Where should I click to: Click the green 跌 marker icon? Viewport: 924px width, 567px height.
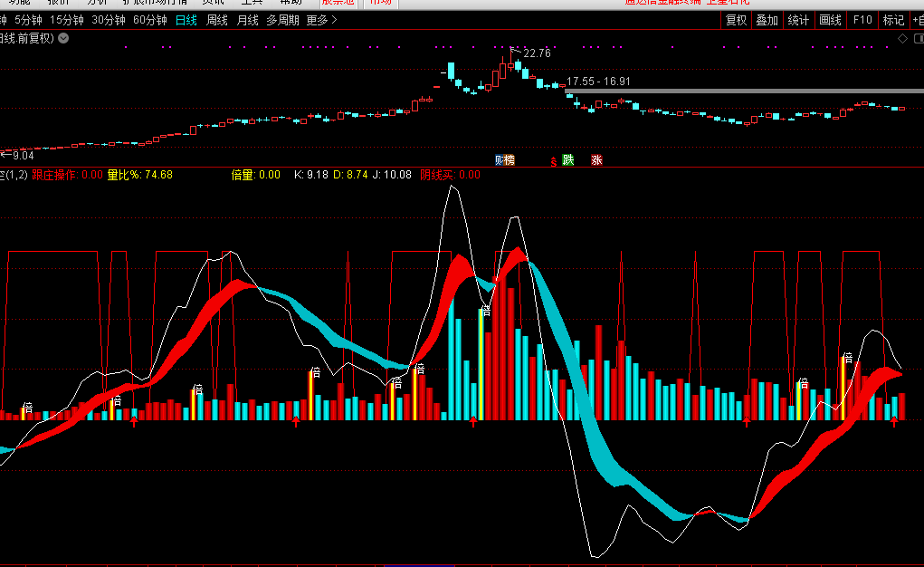click(x=568, y=160)
